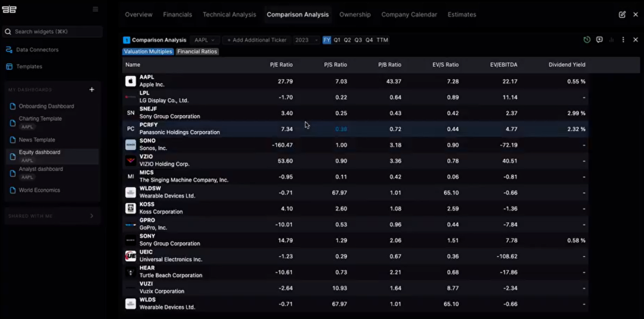This screenshot has width=644, height=319.
Task: Select FY period toggle
Action: point(327,40)
